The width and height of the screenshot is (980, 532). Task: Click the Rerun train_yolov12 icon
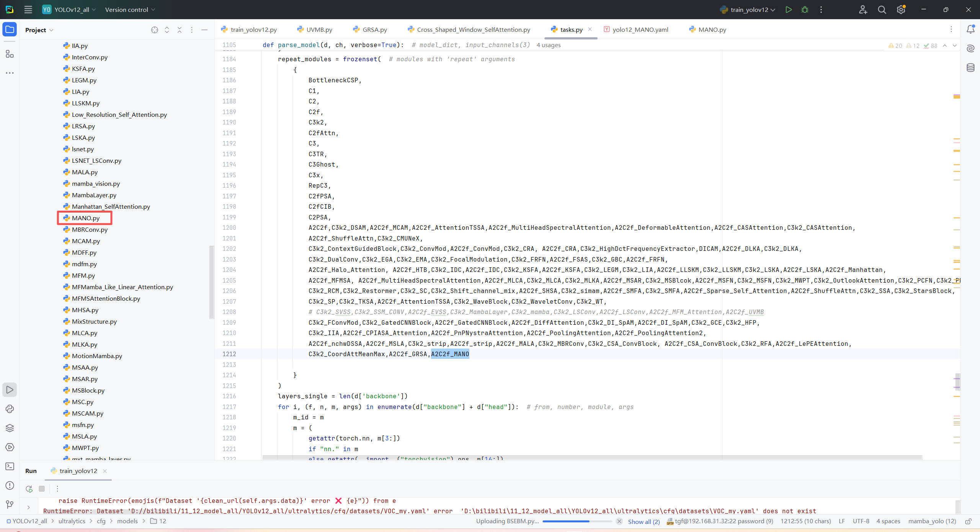(x=29, y=489)
